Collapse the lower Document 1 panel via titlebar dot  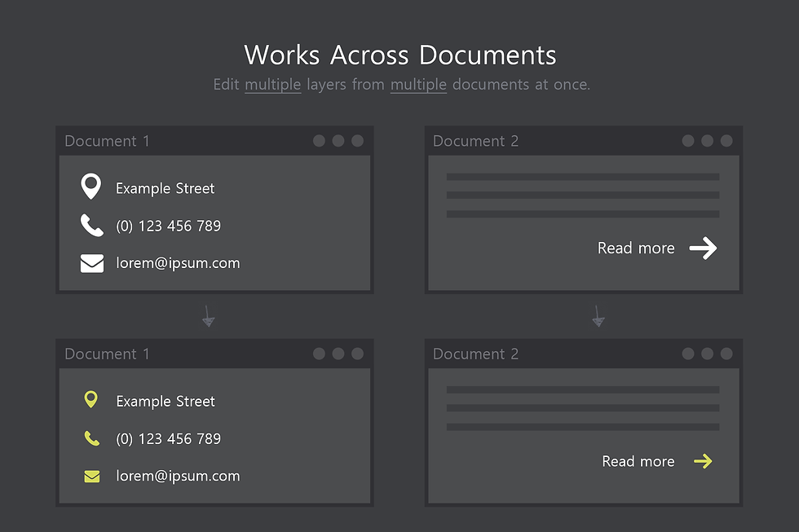pos(319,354)
